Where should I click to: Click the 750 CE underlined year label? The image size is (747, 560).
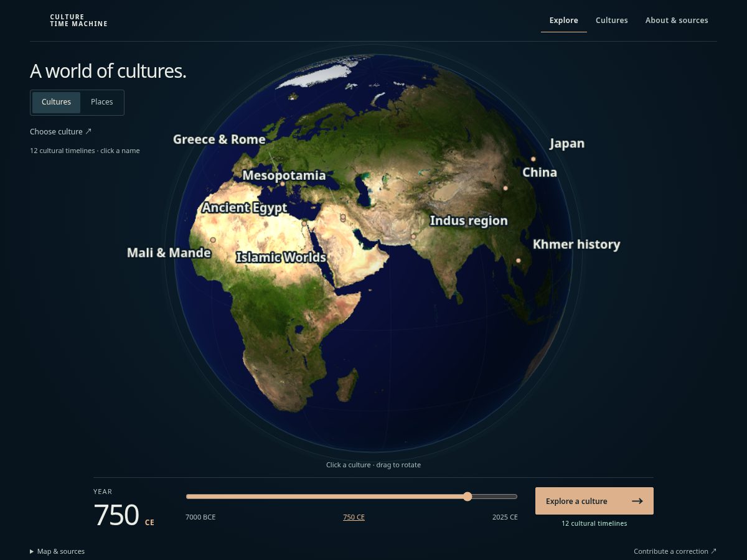(x=354, y=517)
